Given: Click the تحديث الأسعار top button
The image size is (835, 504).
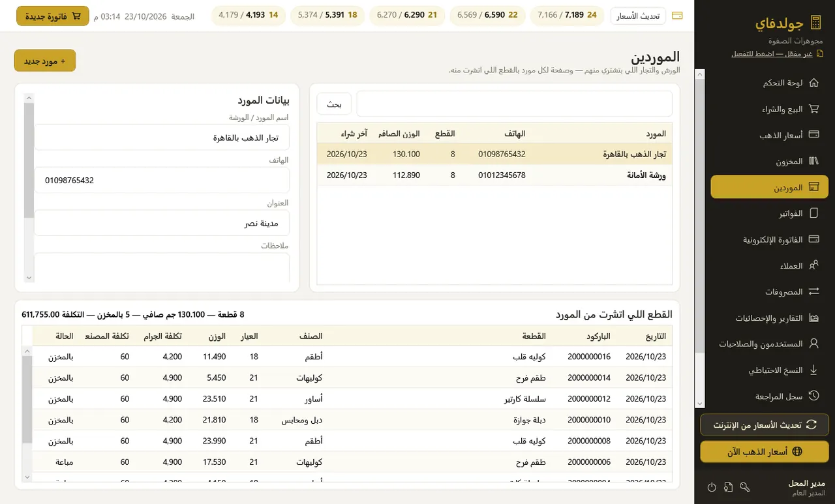Looking at the screenshot, I should (638, 16).
